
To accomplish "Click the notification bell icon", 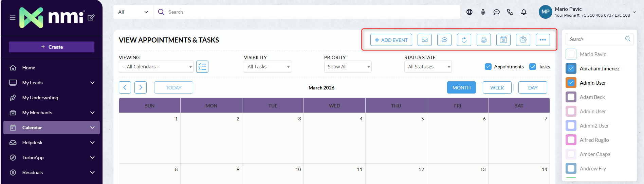I will pos(523,12).
